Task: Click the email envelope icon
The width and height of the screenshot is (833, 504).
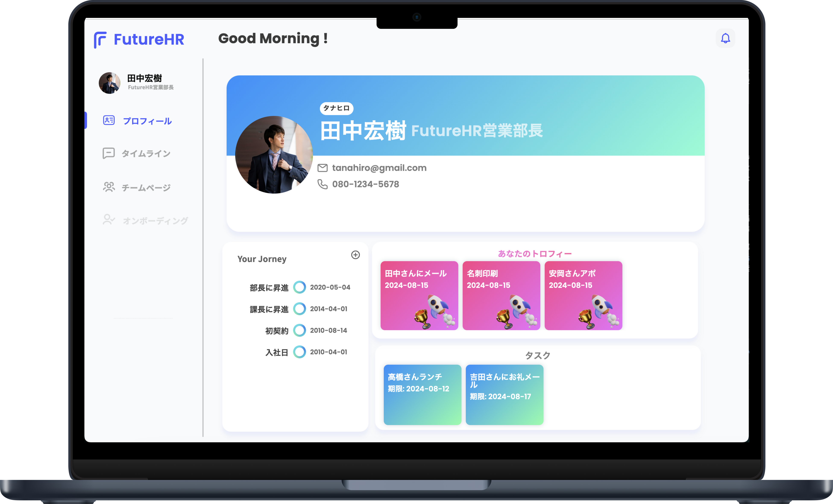Action: (323, 168)
